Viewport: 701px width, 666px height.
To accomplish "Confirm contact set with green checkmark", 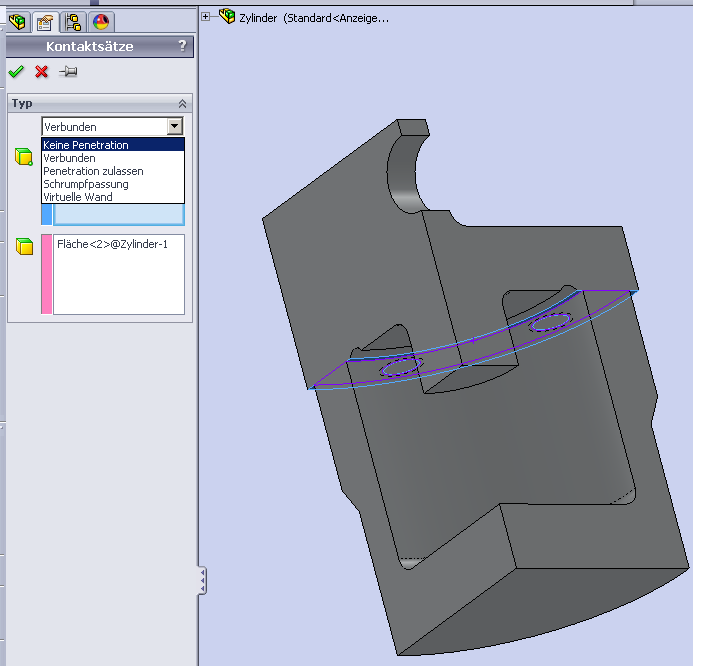I will (x=16, y=71).
